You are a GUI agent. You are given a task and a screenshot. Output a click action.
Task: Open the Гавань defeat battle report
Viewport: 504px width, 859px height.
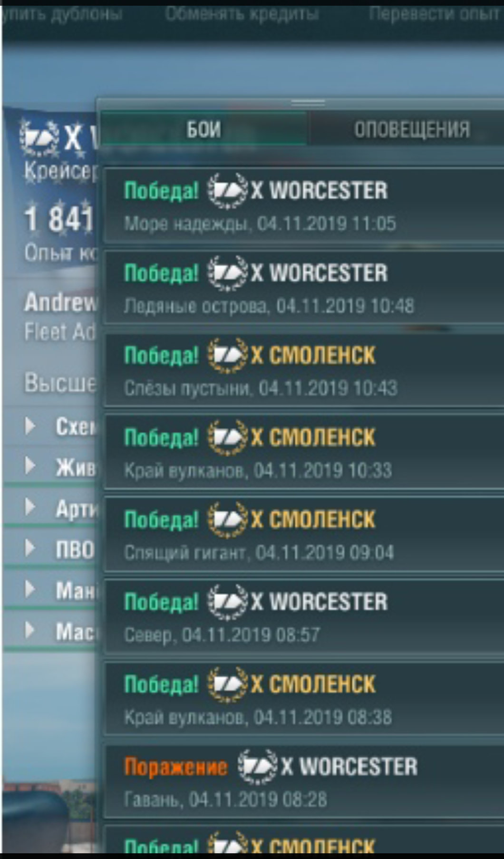coord(304,782)
